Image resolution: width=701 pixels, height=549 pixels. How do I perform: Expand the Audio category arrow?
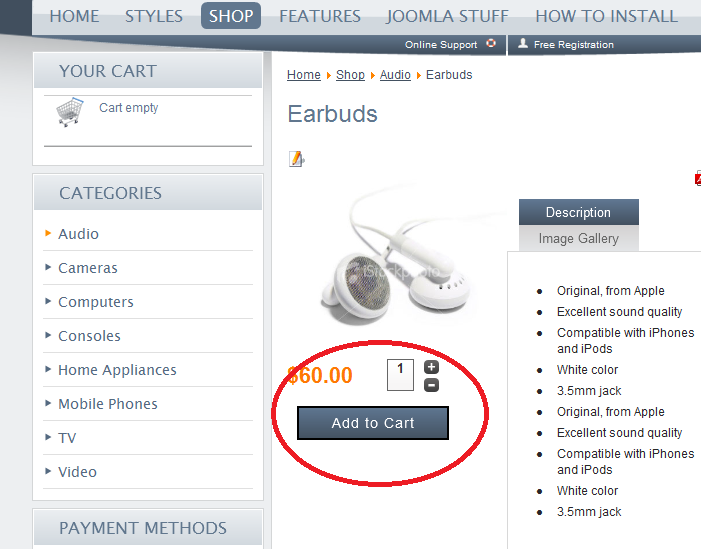tap(48, 233)
